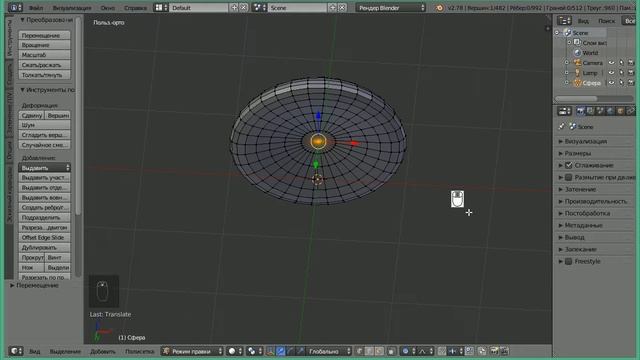Click the Вращение button
This screenshot has height=360, width=640.
click(44, 45)
